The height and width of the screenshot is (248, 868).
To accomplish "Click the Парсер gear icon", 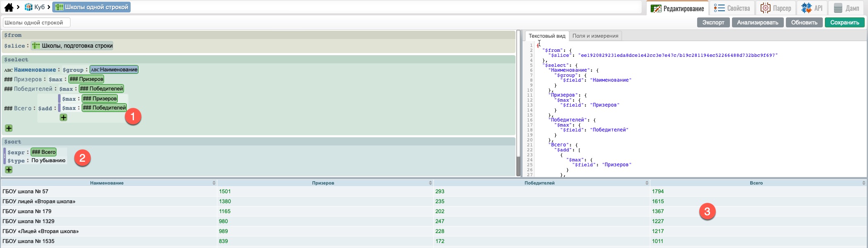I will (x=765, y=8).
